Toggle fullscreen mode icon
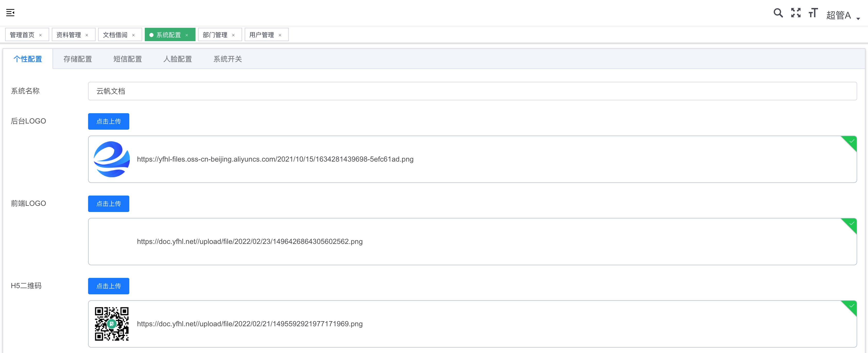The width and height of the screenshot is (868, 353). (x=796, y=13)
